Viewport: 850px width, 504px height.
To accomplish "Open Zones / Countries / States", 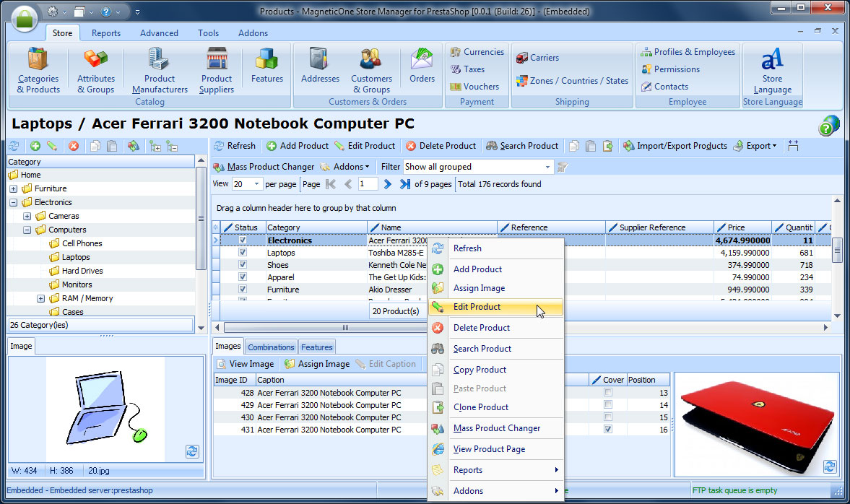I will [x=572, y=81].
